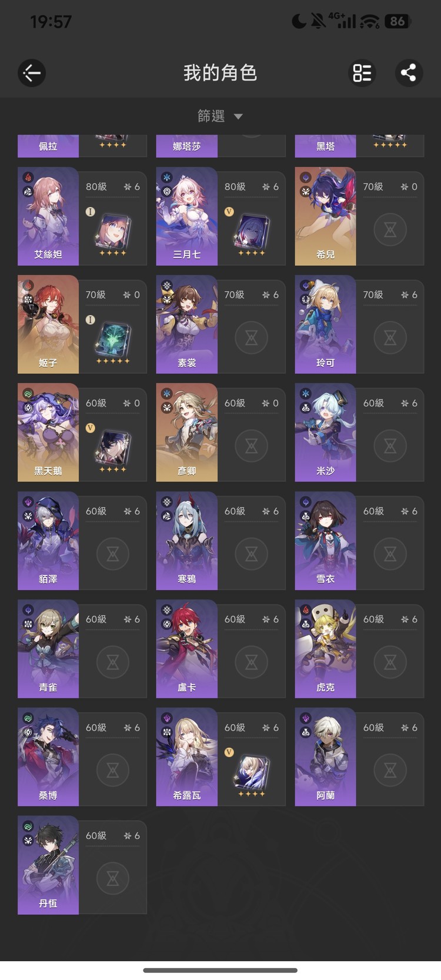
Task: Tap the back arrow button
Action: click(32, 73)
